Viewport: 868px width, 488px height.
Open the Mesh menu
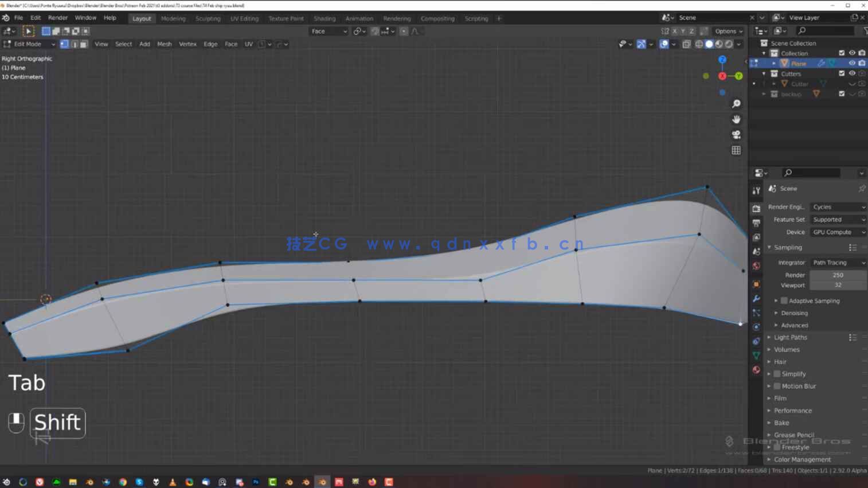tap(165, 44)
